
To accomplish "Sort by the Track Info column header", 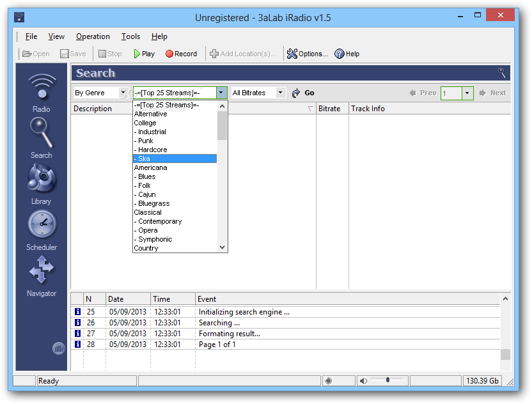I will [x=430, y=109].
